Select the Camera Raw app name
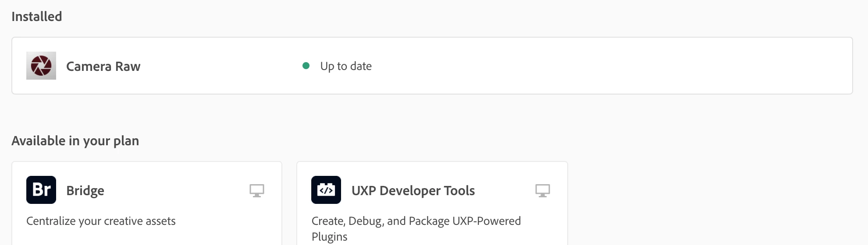Viewport: 868px width, 245px height. pos(103,66)
